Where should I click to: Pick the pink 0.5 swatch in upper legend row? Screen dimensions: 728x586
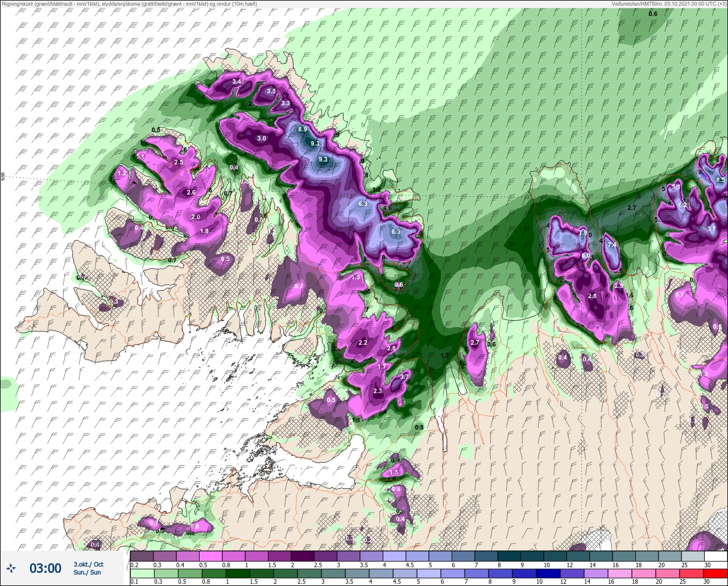[x=210, y=556]
